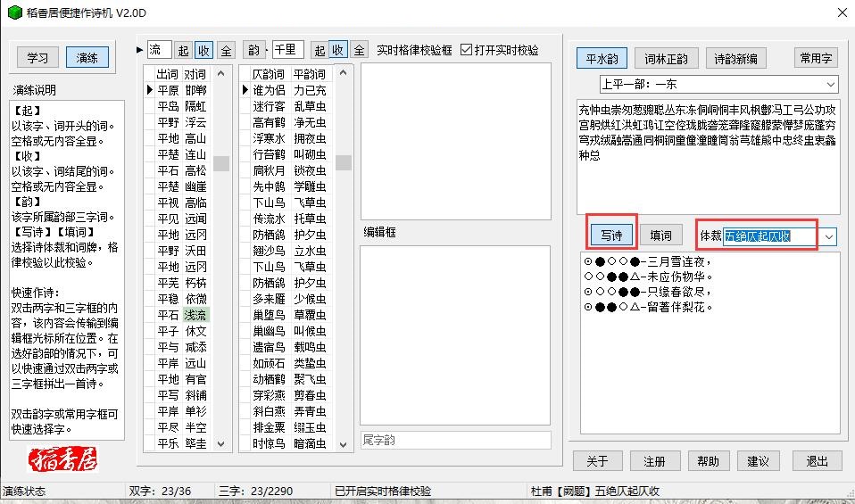Select the 出词 column header
Viewport: 855px width, 504px height.
pyautogui.click(x=168, y=74)
